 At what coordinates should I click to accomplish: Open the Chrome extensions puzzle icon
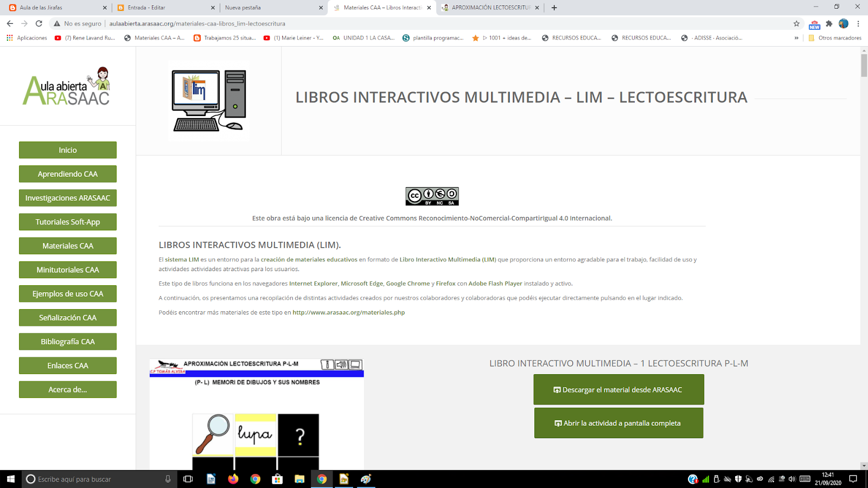tap(829, 23)
